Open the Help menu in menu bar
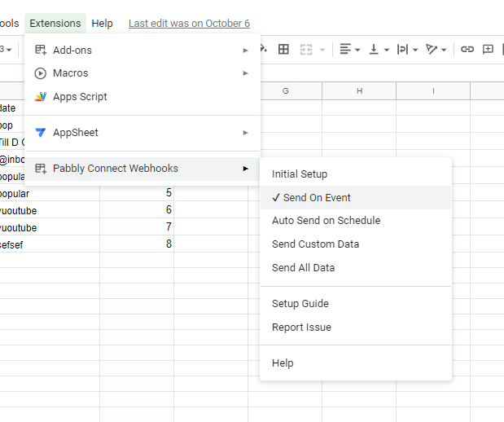The height and width of the screenshot is (422, 504). tap(102, 24)
